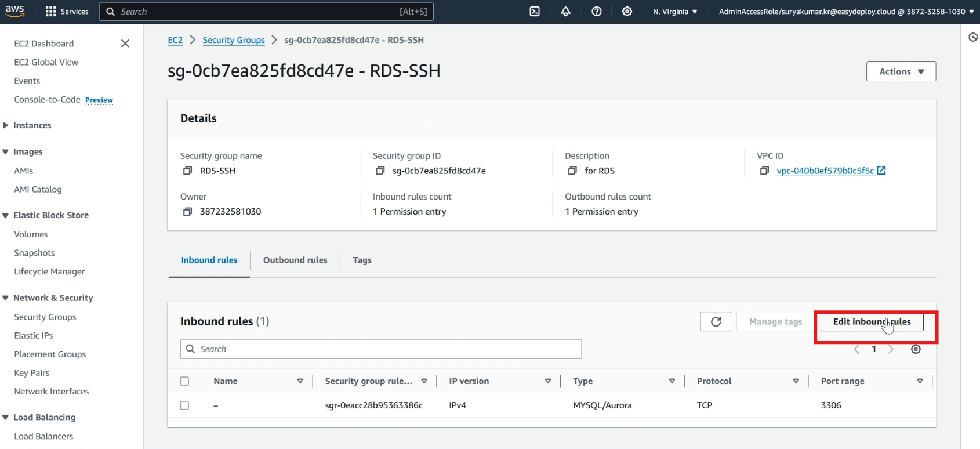Viewport: 980px width, 449px height.
Task: Switch to the Tags tab
Action: pos(362,260)
